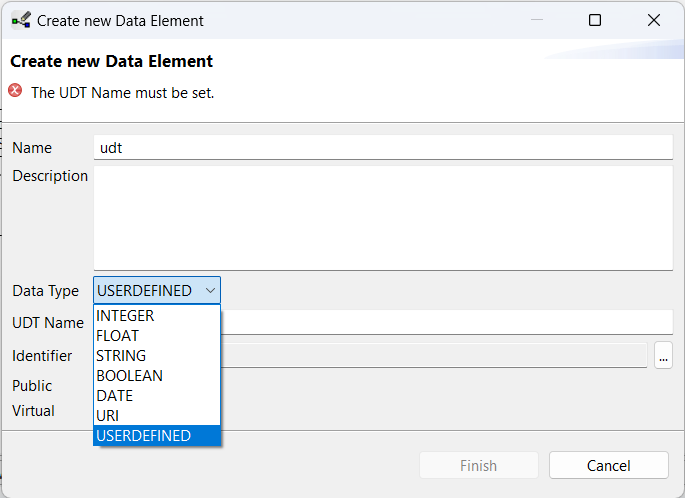This screenshot has height=498, width=685.
Task: Select the highlighted USERDEFINED list entry
Action: 157,436
